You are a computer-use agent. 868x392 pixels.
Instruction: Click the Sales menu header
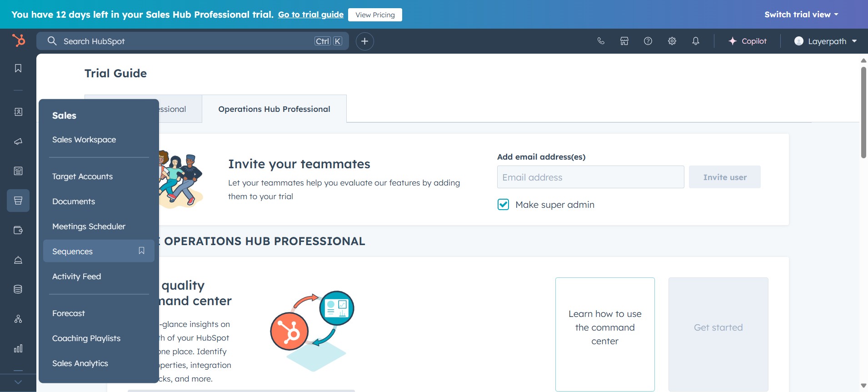(x=64, y=116)
